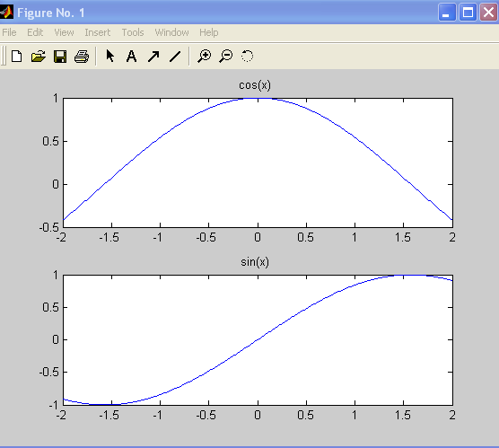Select the Add Line annotation tool
Viewport: 499px width, 448px height.
pyautogui.click(x=175, y=57)
